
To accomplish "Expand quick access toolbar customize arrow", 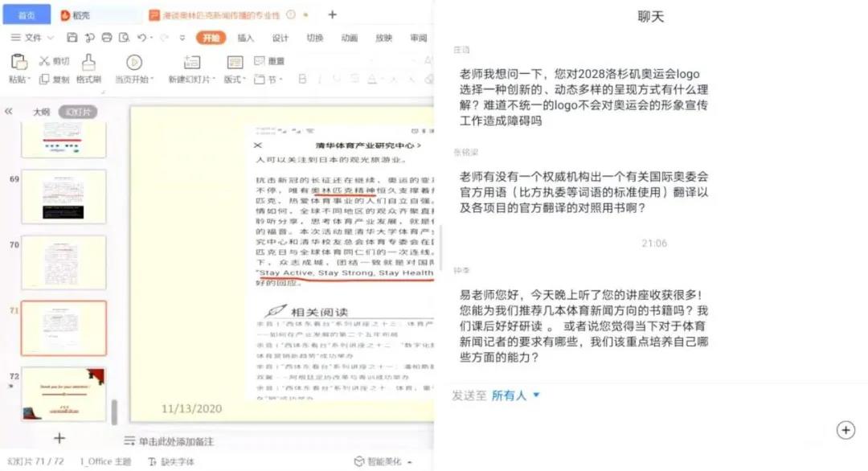I will click(182, 38).
